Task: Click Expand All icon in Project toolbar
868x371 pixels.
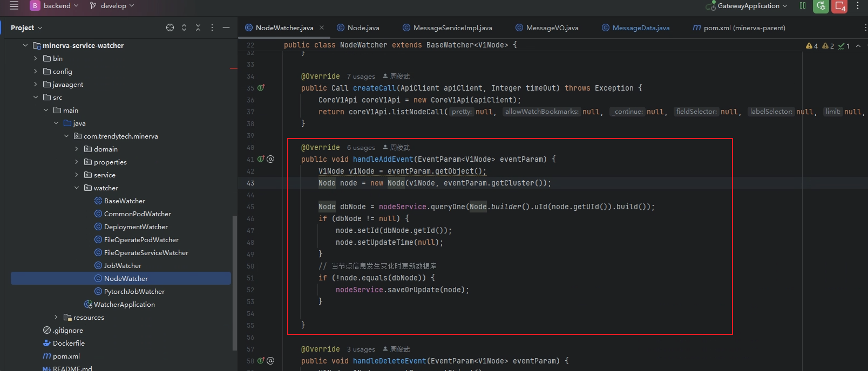Action: (184, 28)
